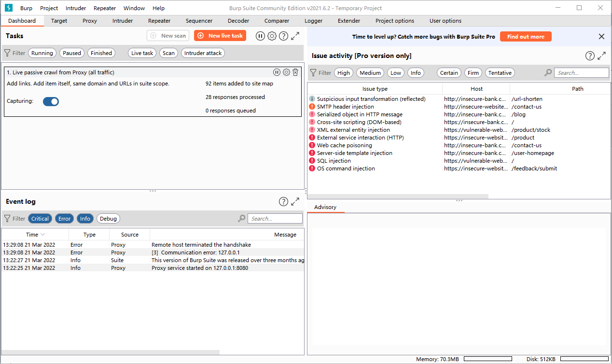Click the Issue activity search magnifier icon
Viewport: 612px width, 364px height.
click(548, 73)
